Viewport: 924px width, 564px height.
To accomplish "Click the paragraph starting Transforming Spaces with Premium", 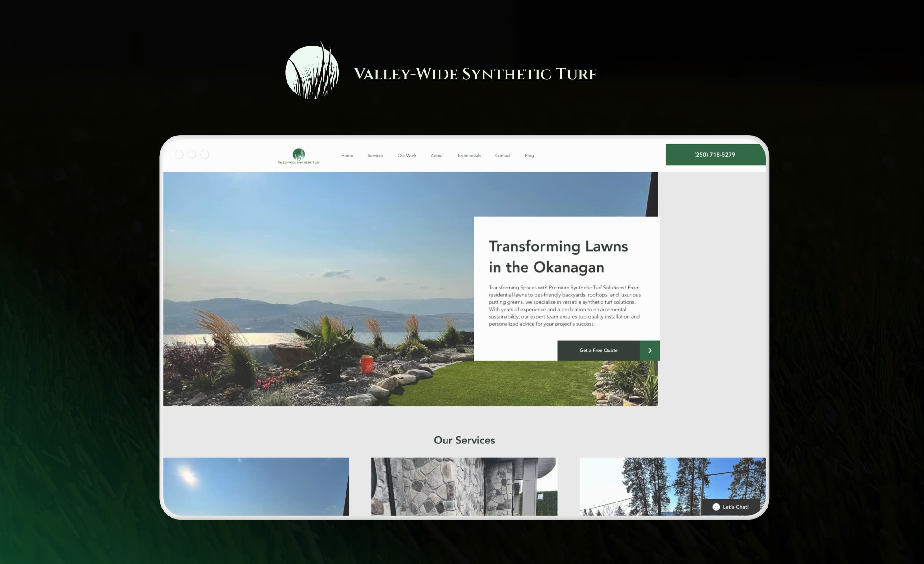I will (x=565, y=306).
